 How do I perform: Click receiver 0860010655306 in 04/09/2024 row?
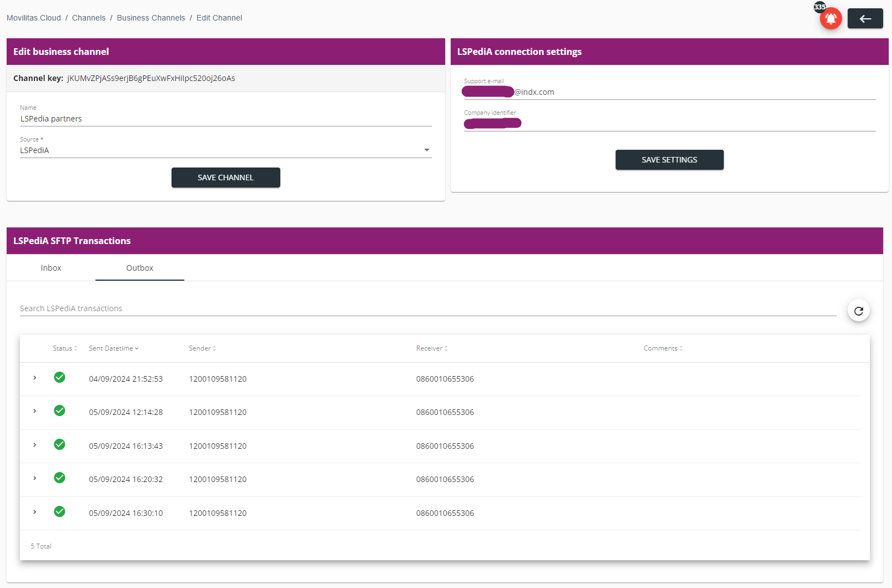(x=445, y=379)
